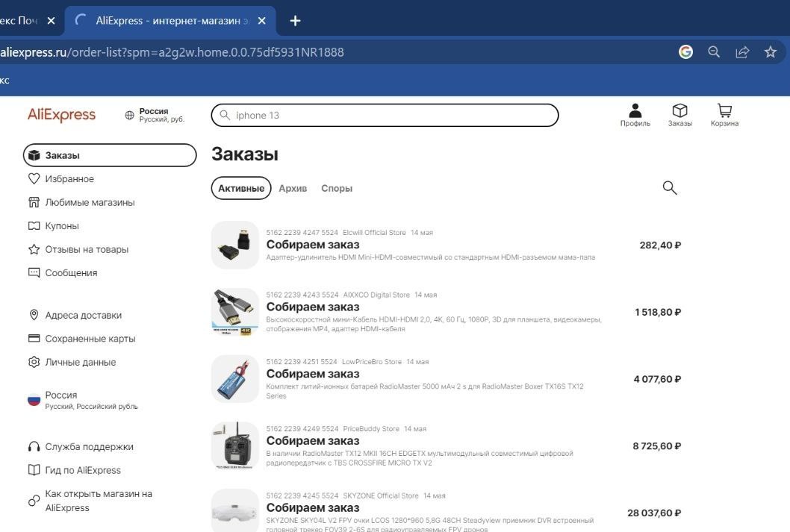Open Как открыть магазин на AliExpress
Viewport: 790px width, 532px height.
[x=90, y=501]
